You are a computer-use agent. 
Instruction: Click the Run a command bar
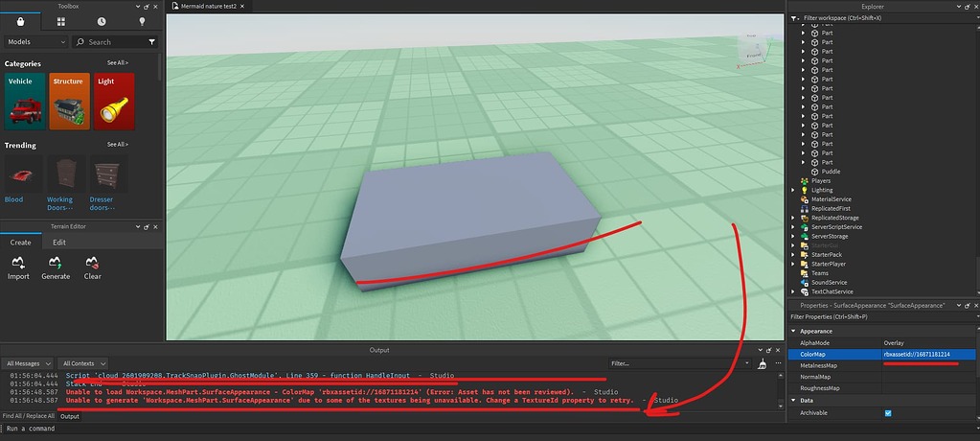coord(490,429)
